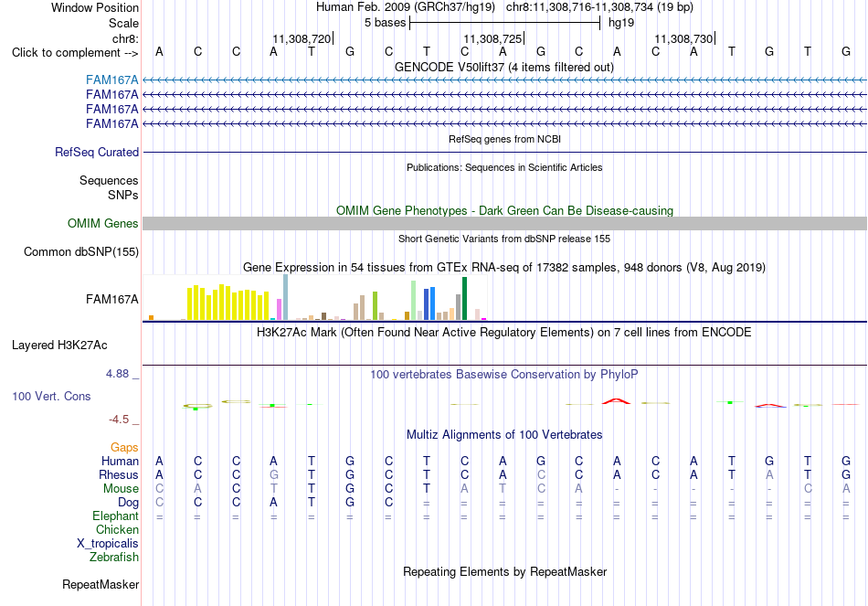Select the Elephant alignment row label
The width and height of the screenshot is (868, 606).
click(x=115, y=516)
